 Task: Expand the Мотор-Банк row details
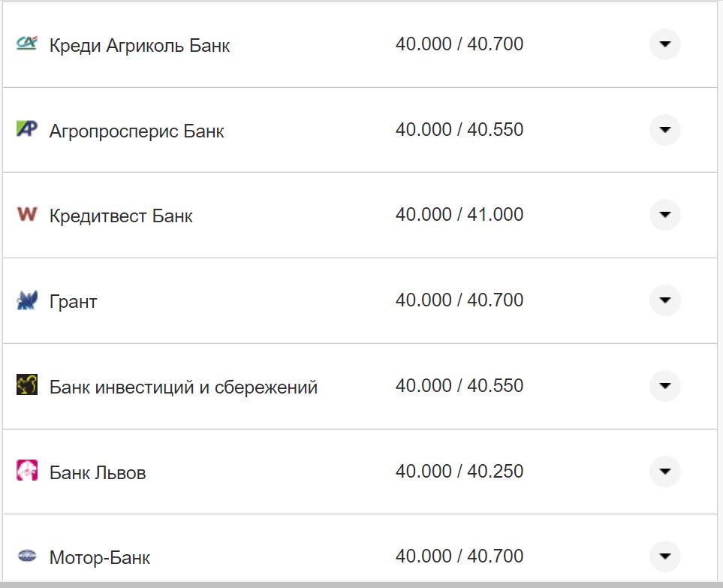pyautogui.click(x=664, y=556)
